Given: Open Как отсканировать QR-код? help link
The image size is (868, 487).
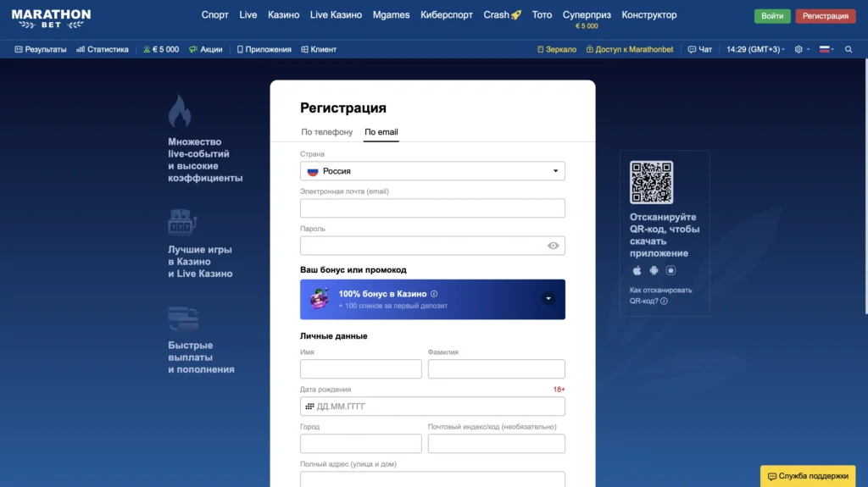Looking at the screenshot, I should 660,296.
